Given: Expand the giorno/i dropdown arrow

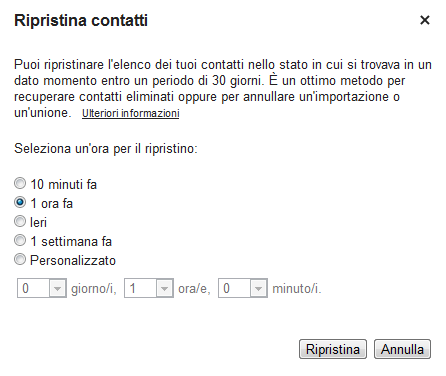Looking at the screenshot, I should 57,288.
